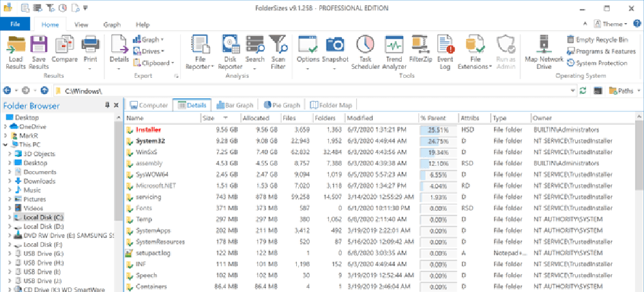Open the Load Results tool
This screenshot has width=644, height=292.
tap(17, 52)
